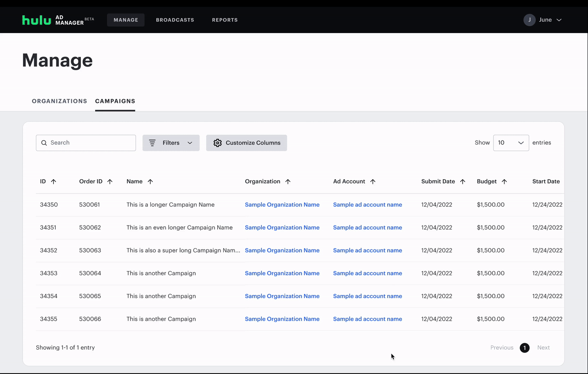Image resolution: width=588 pixels, height=374 pixels.
Task: Select the Campaigns tab
Action: tap(115, 101)
